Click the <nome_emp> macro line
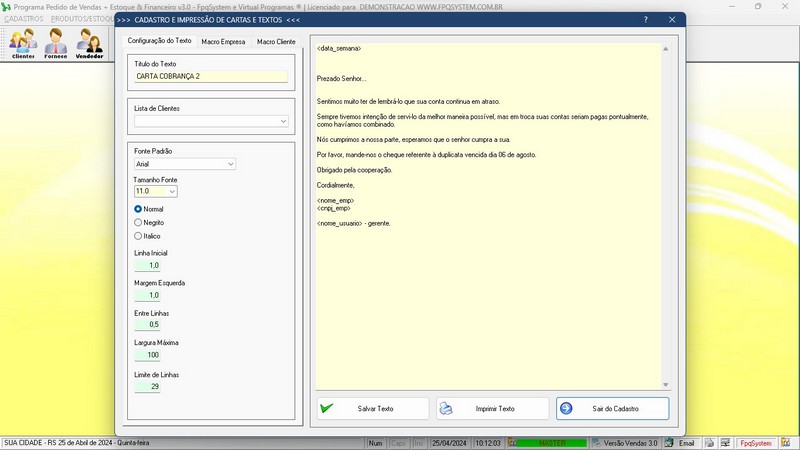This screenshot has height=450, width=800. (335, 201)
